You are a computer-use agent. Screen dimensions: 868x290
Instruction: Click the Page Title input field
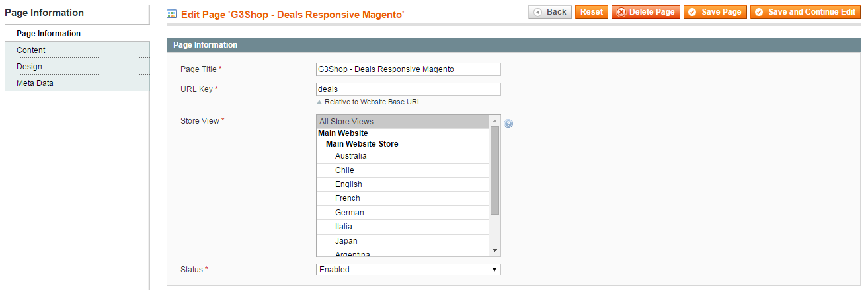409,69
